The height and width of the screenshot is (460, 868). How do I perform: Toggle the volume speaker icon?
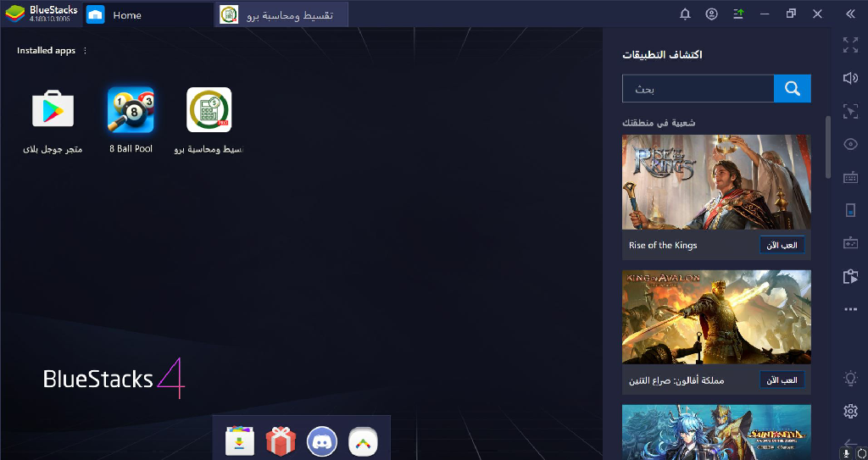[x=850, y=78]
